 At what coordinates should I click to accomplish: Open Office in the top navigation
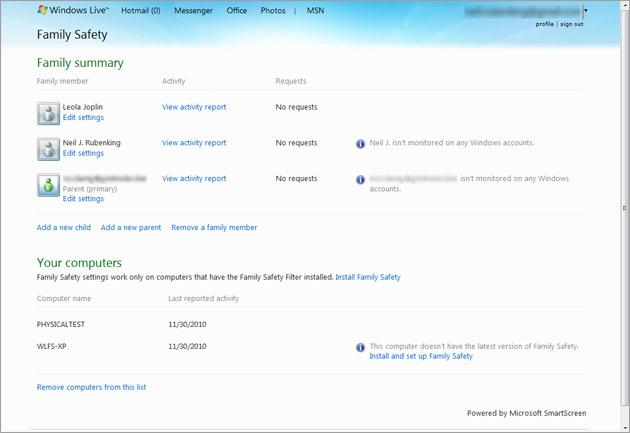pyautogui.click(x=237, y=11)
